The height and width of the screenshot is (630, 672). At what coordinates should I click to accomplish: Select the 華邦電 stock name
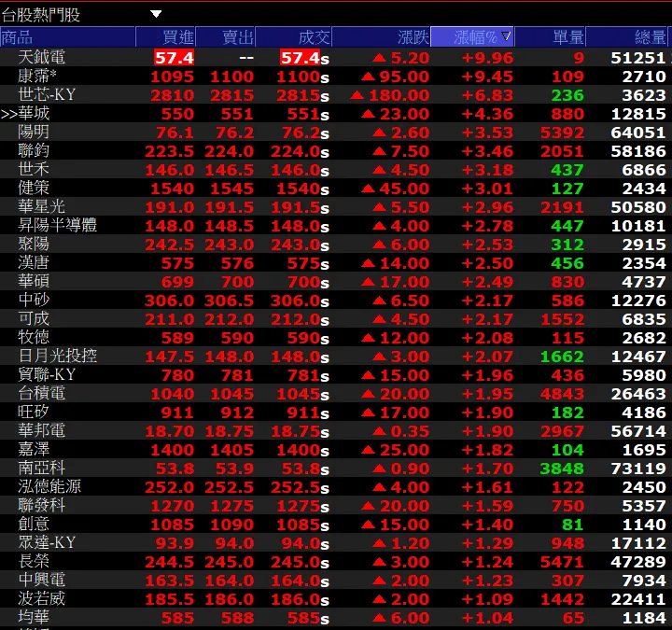[42, 430]
